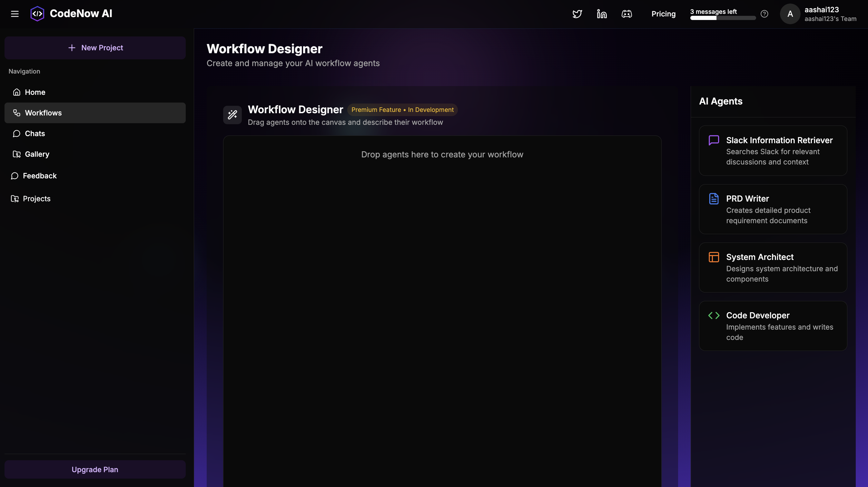Open the Pricing link
Screen dimensions: 868x487
663,14
